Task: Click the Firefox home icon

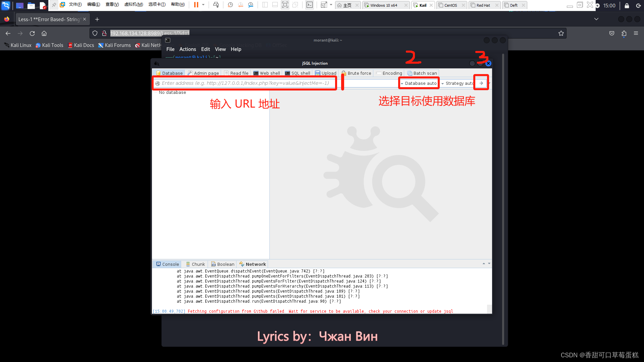Action: pyautogui.click(x=44, y=34)
